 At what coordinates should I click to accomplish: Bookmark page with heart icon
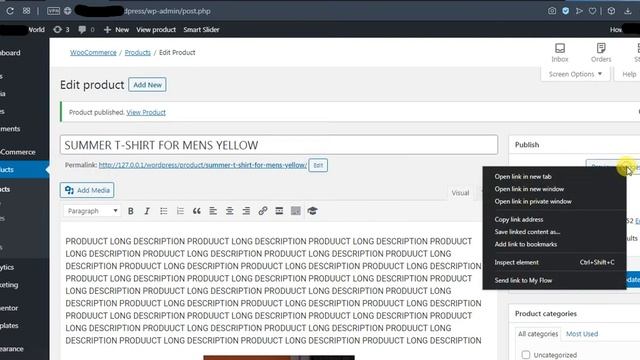point(592,11)
